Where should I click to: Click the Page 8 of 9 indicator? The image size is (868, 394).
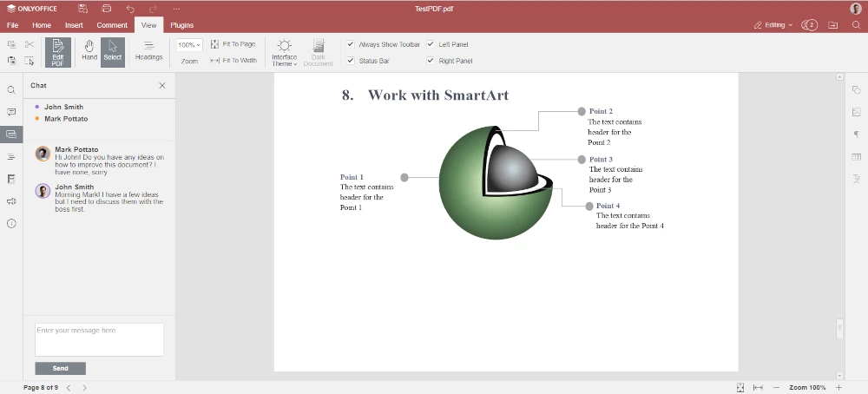point(41,387)
